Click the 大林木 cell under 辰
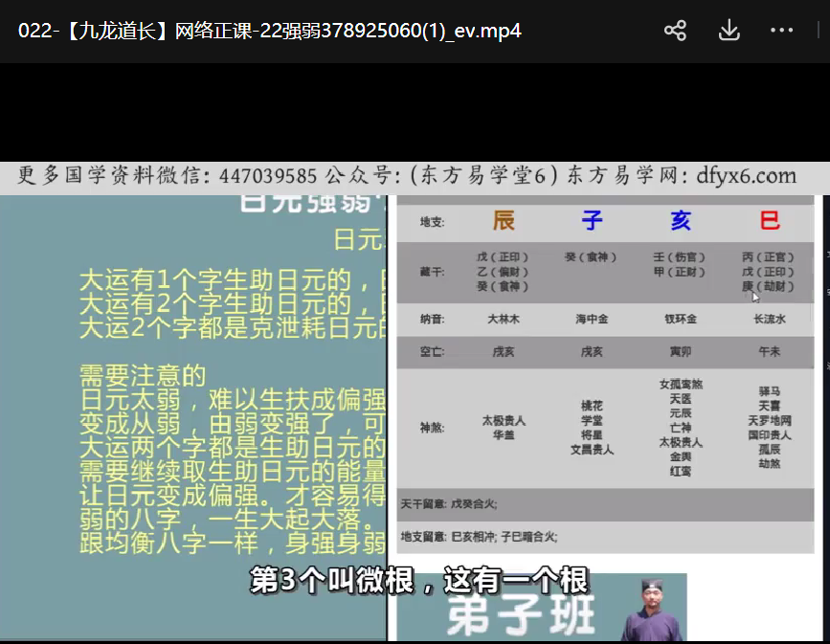Viewport: 830px width, 644px height. (504, 320)
